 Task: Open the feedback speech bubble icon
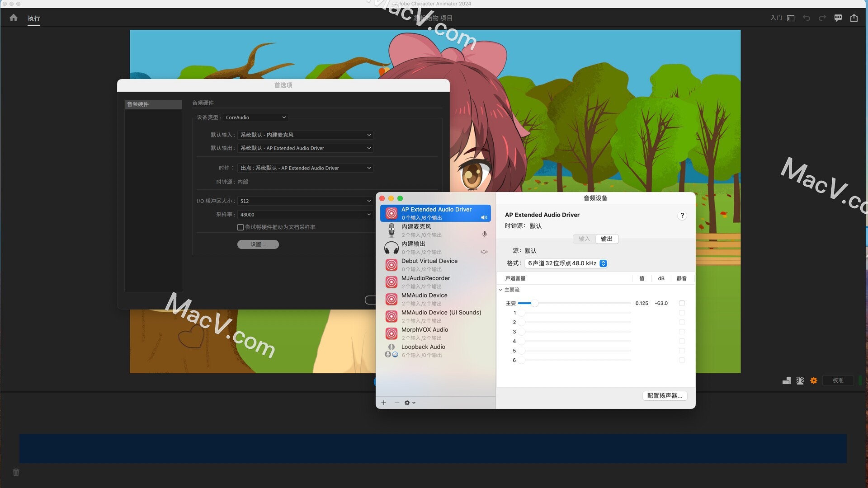tap(838, 18)
